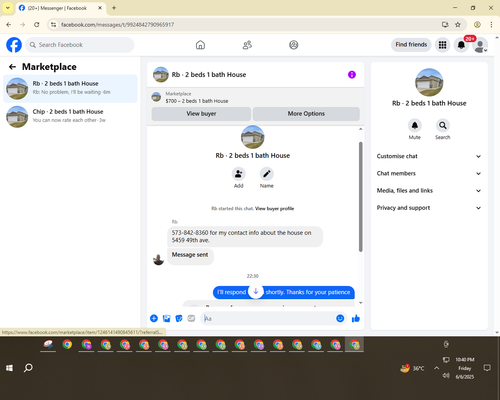Expand Customise chat section
This screenshot has width=500, height=400.
(429, 156)
